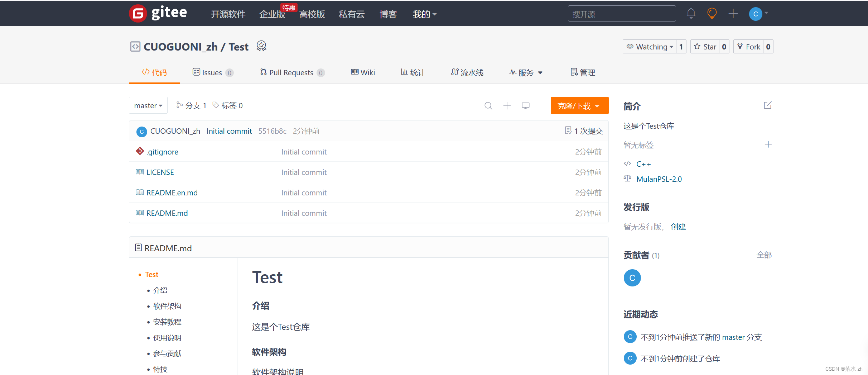Open 企业版 in the navbar
The width and height of the screenshot is (868, 375).
point(272,14)
